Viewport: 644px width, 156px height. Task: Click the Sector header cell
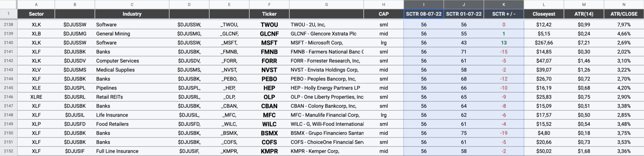[36, 14]
